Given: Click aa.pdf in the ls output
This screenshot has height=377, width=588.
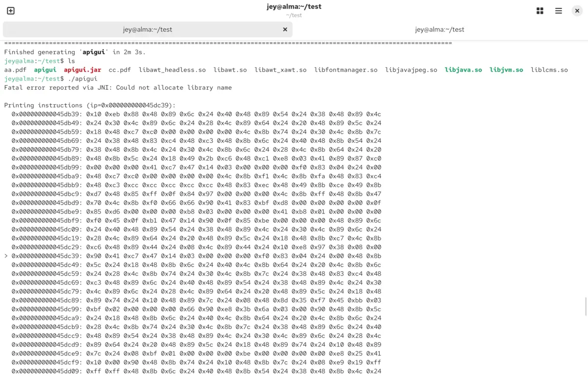Looking at the screenshot, I should click(15, 70).
